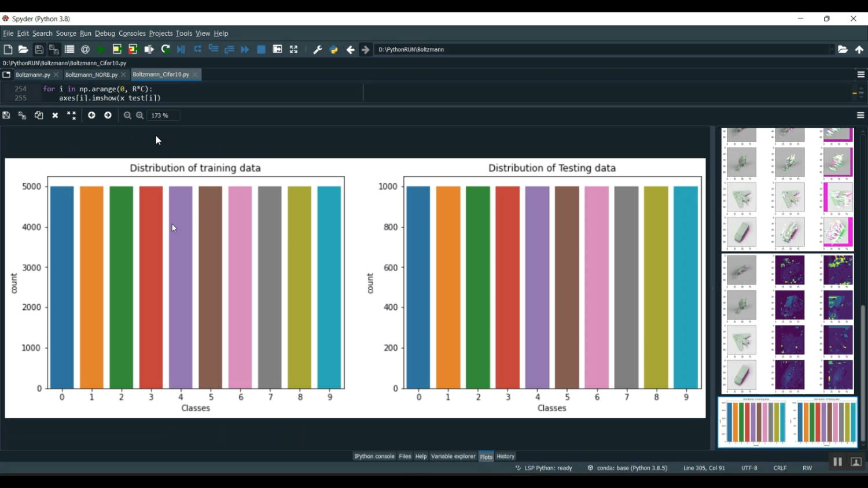The width and height of the screenshot is (868, 488).
Task: Select the distribution bar charts thumbnail
Action: point(788,422)
